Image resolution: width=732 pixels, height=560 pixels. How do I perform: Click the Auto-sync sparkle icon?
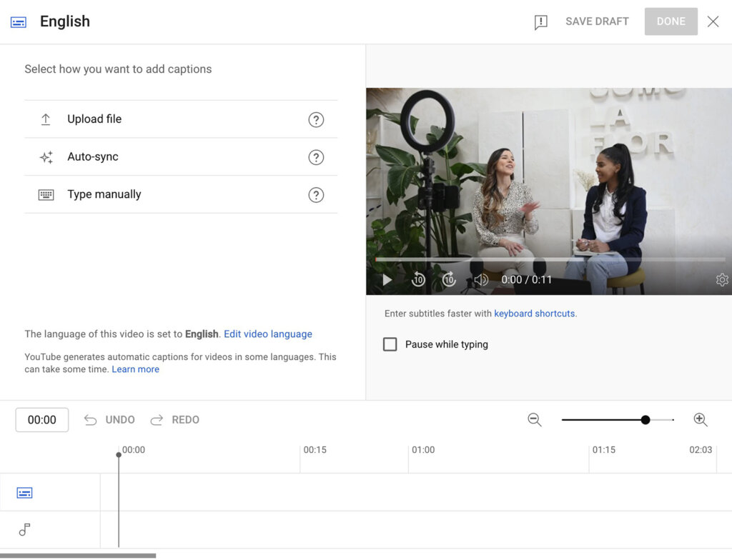[46, 156]
